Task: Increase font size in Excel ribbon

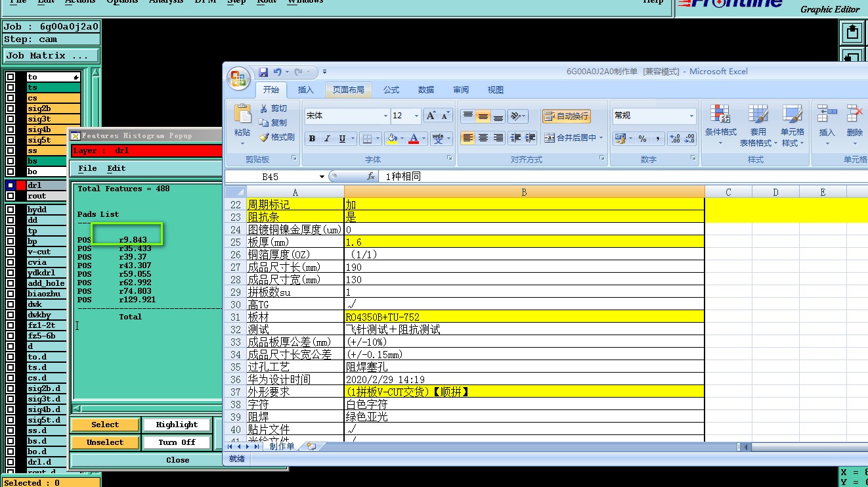Action: 431,116
